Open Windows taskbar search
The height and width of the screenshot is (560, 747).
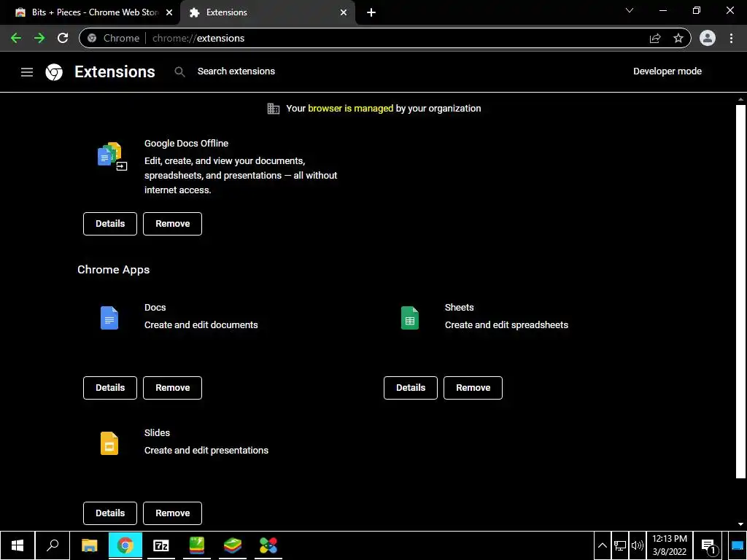[53, 545]
